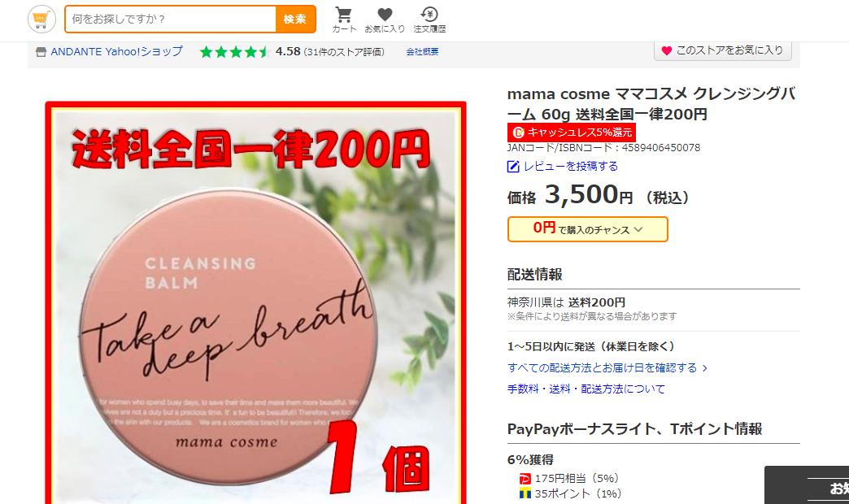Click the Yahoo shopping cart logo icon
The image size is (849, 504).
pyautogui.click(x=41, y=20)
